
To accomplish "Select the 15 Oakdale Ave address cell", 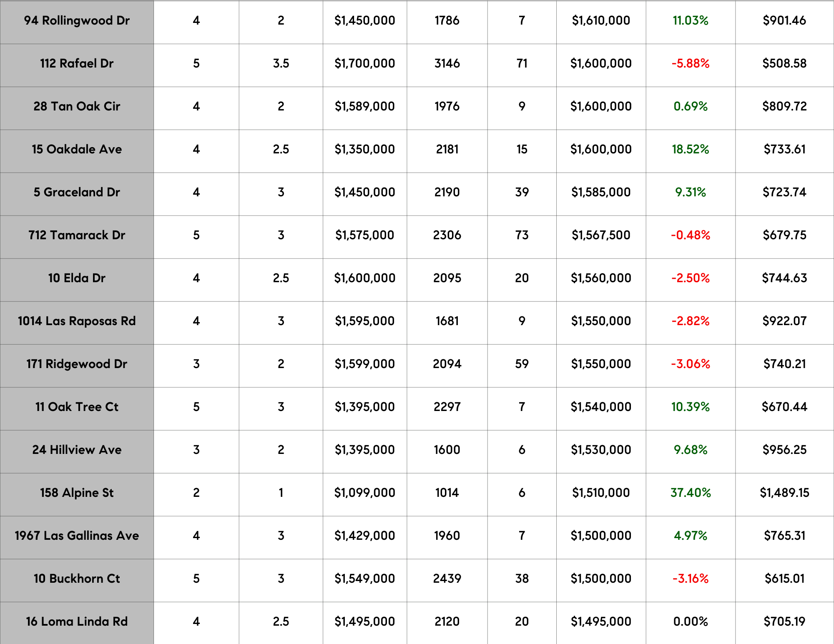I will (x=77, y=150).
